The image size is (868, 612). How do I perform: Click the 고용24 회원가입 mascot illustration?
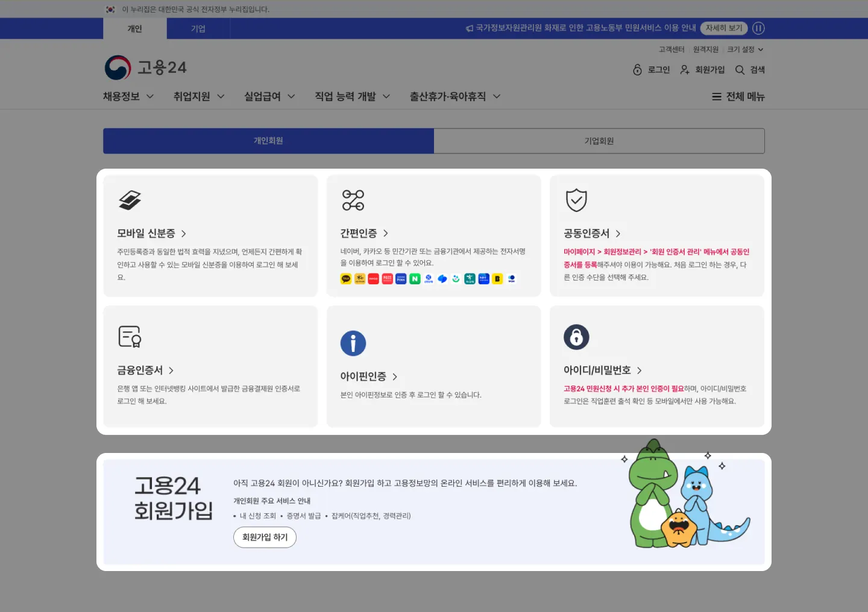686,494
